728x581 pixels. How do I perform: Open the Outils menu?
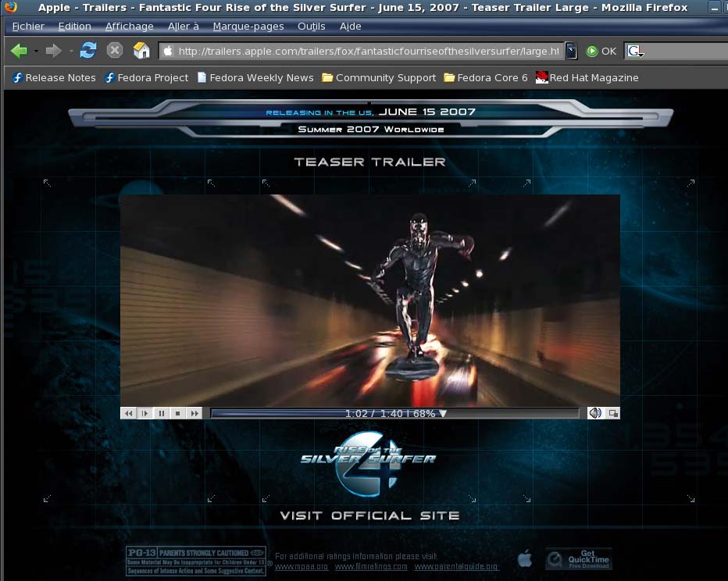pos(311,27)
